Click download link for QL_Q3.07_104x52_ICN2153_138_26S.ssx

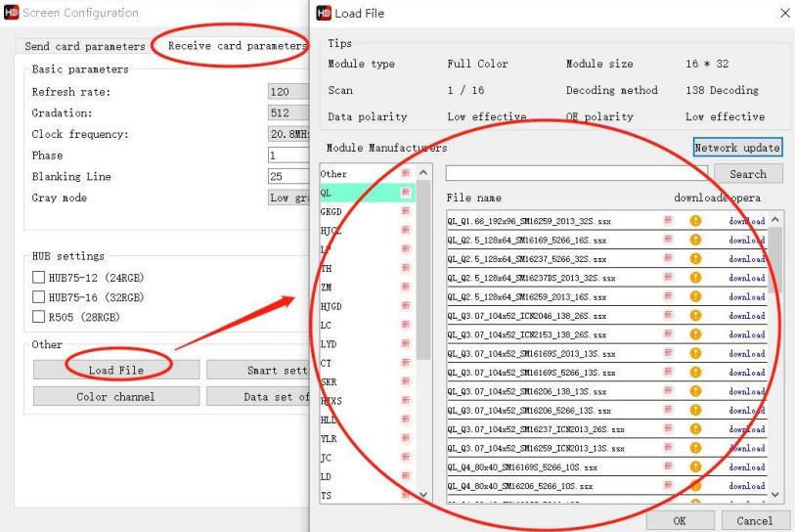click(747, 334)
